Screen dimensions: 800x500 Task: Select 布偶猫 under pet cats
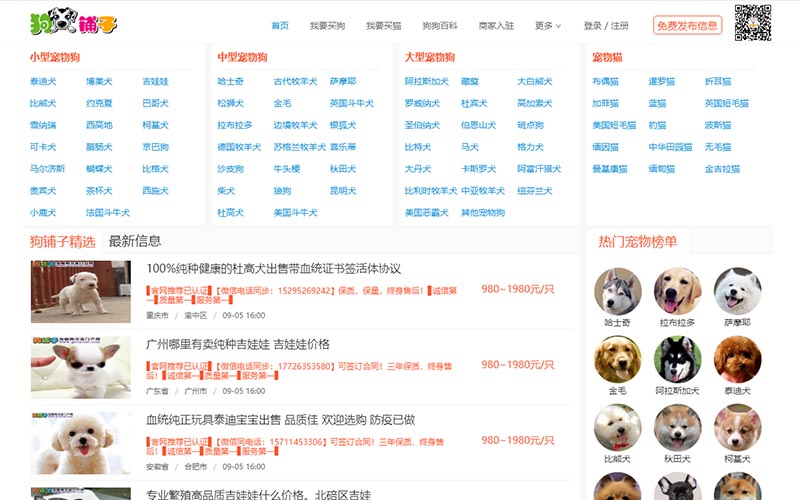coord(605,81)
